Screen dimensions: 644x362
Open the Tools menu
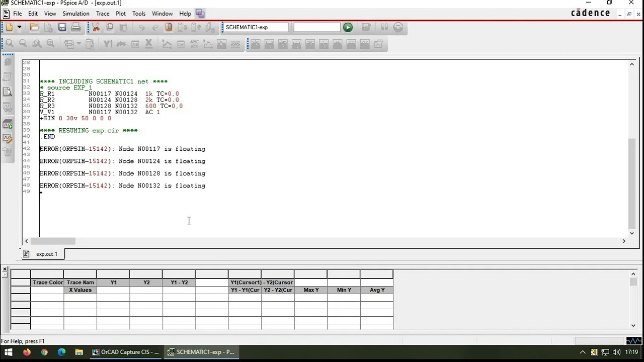139,14
